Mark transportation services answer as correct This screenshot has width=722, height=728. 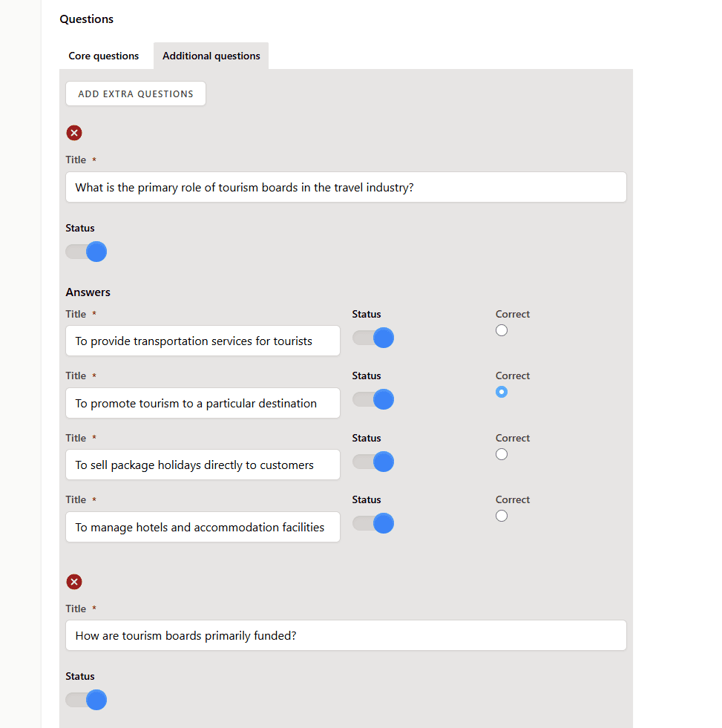click(501, 330)
